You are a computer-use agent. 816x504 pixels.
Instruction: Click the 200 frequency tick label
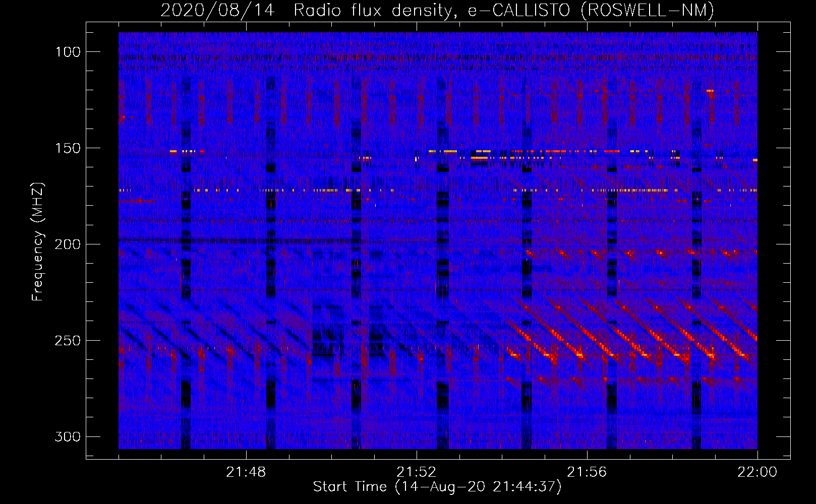[68, 244]
